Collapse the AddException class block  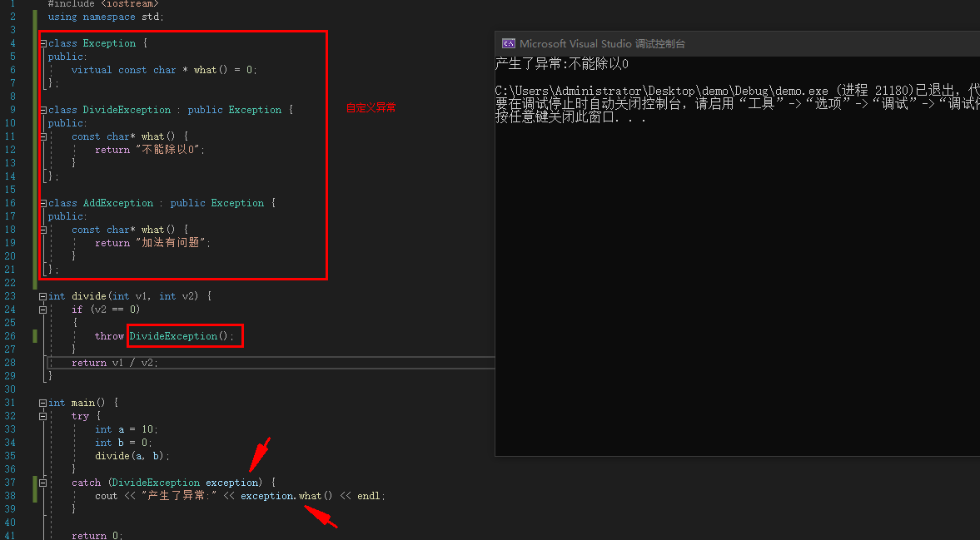(43, 203)
